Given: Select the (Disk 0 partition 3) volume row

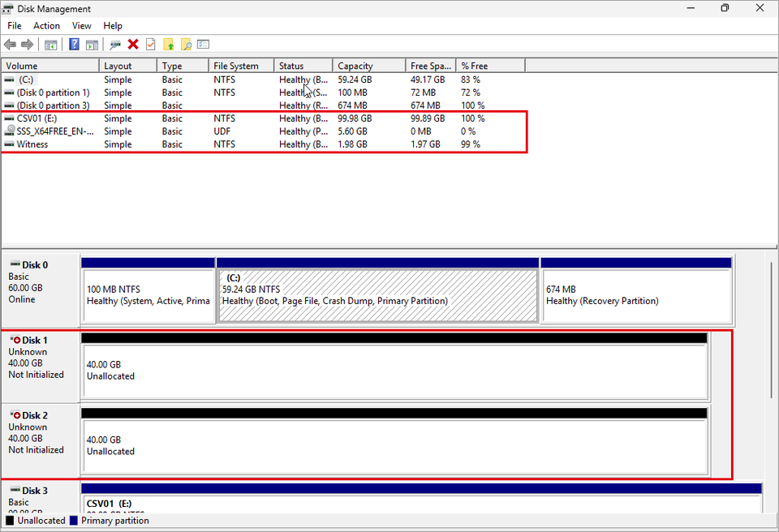Looking at the screenshot, I should [263, 105].
